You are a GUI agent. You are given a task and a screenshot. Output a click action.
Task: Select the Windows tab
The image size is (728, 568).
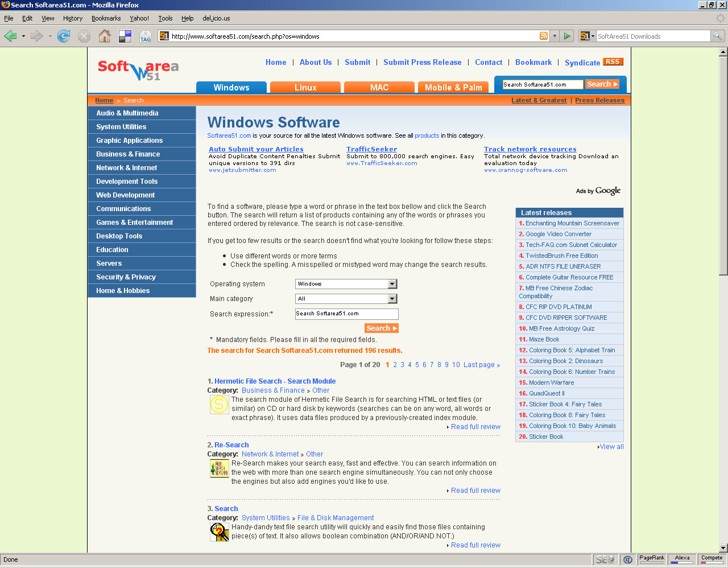(231, 87)
